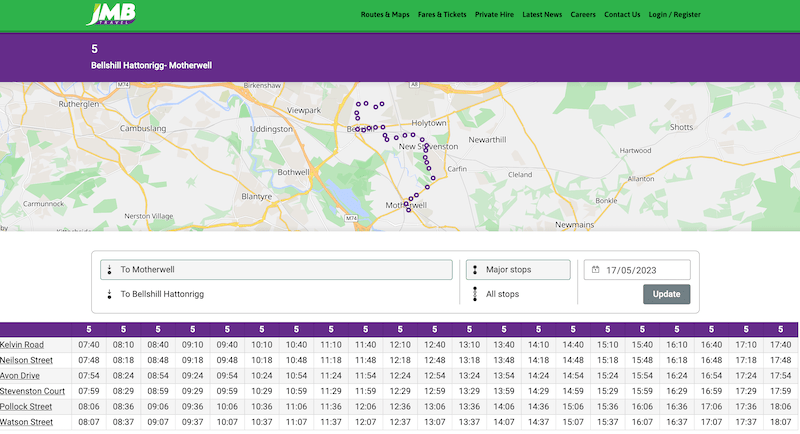Screen dimensions: 800x434
Task: Click the direction icon beside To Bellshill Hattonrigg
Action: click(109, 294)
